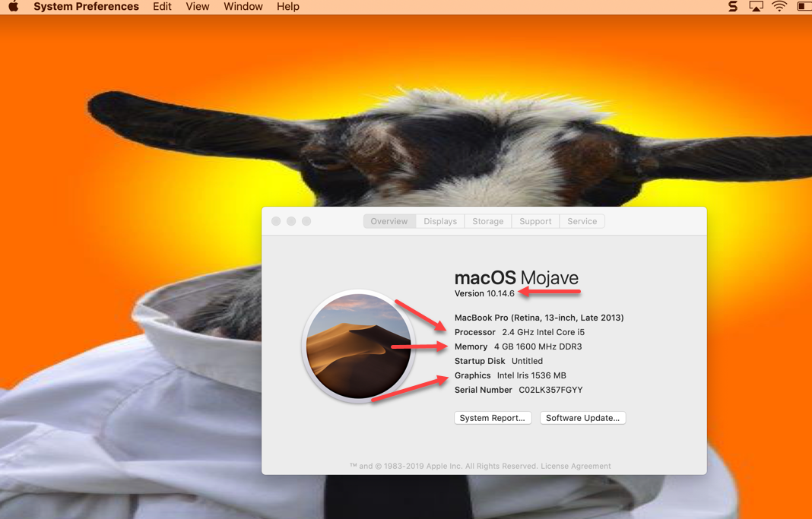The image size is (812, 519).
Task: Minimize the About This Mac window
Action: click(291, 221)
